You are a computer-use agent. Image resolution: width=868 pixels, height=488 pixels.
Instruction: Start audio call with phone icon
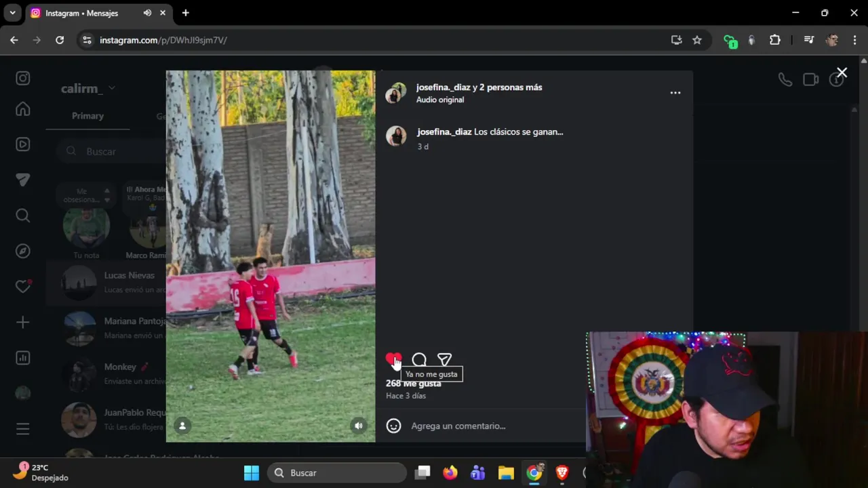(x=785, y=79)
